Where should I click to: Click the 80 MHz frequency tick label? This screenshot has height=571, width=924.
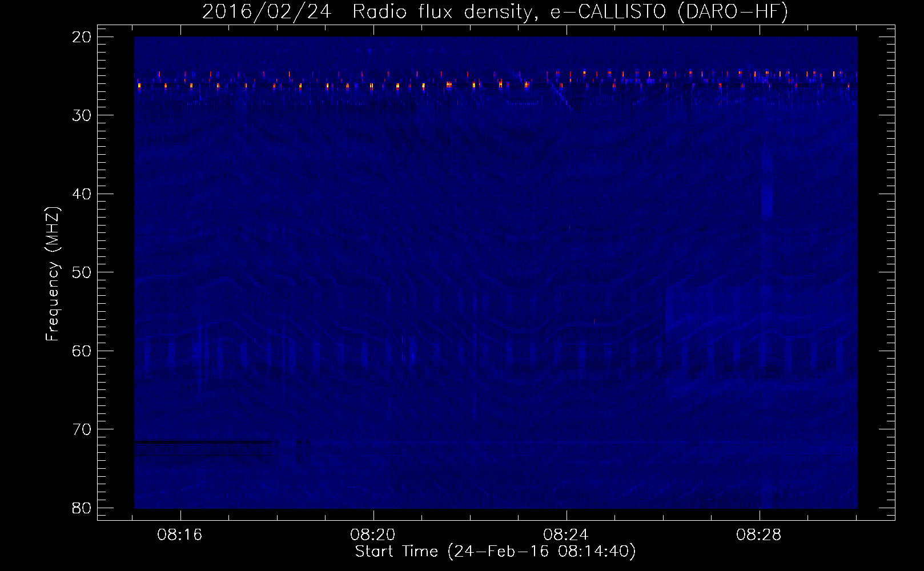pos(82,508)
